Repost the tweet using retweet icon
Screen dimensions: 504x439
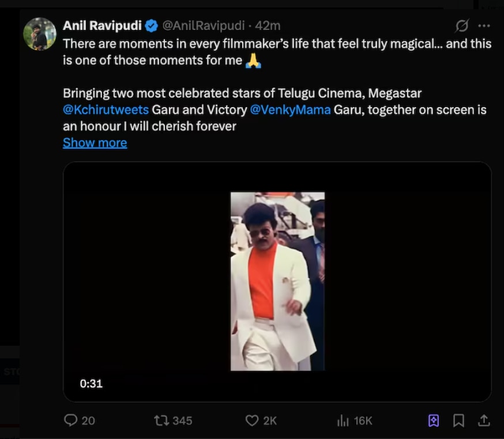tap(162, 421)
